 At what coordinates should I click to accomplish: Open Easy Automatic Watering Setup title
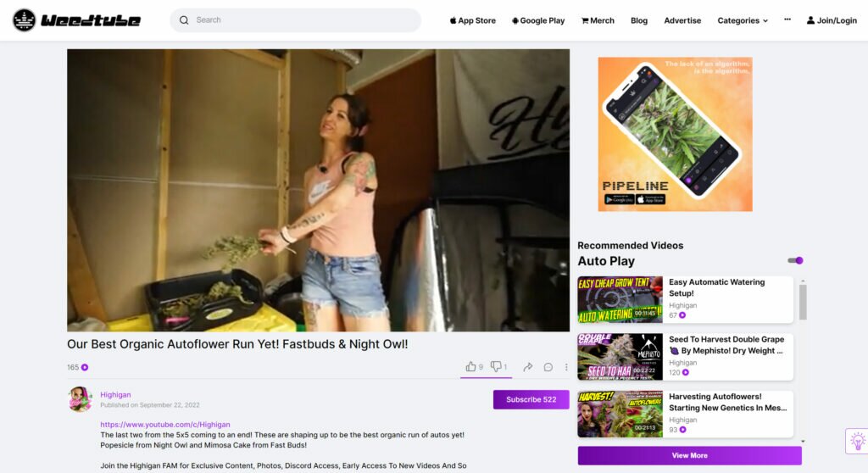tap(716, 287)
